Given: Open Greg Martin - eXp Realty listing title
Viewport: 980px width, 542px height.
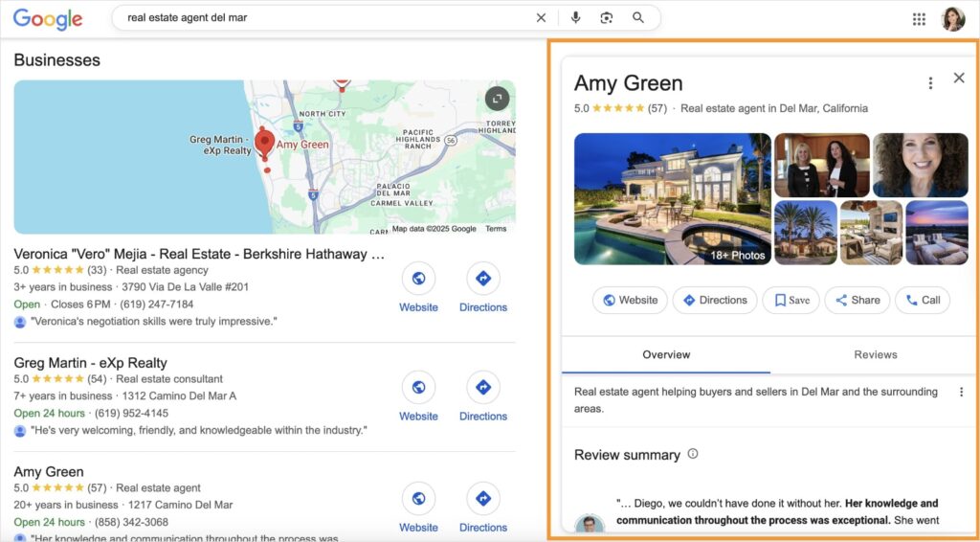Looking at the screenshot, I should [91, 363].
